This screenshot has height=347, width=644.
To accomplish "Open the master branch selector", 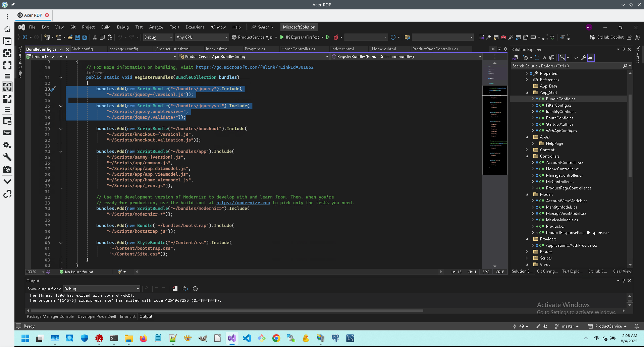I will [x=567, y=326].
